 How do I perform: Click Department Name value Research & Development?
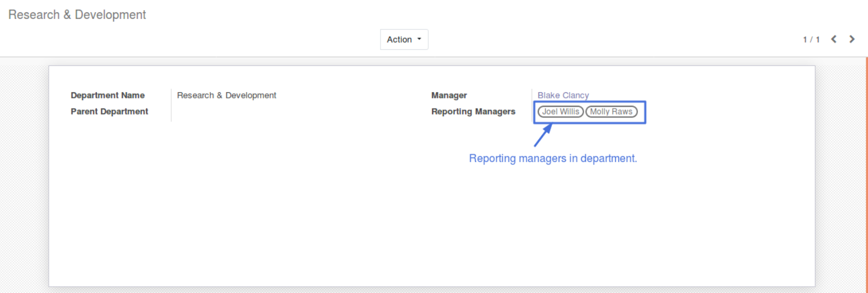coord(227,96)
